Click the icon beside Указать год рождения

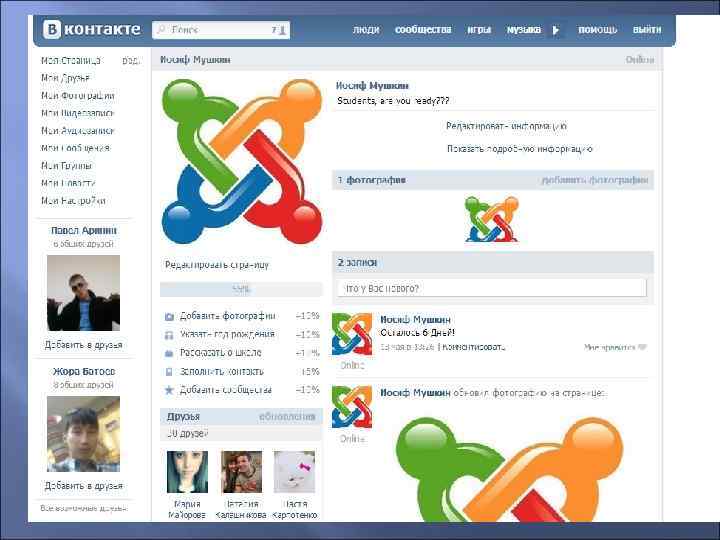[x=169, y=335]
